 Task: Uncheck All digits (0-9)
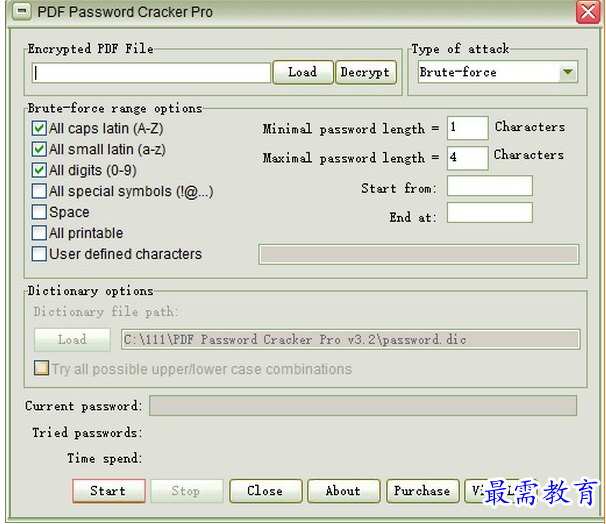point(39,170)
